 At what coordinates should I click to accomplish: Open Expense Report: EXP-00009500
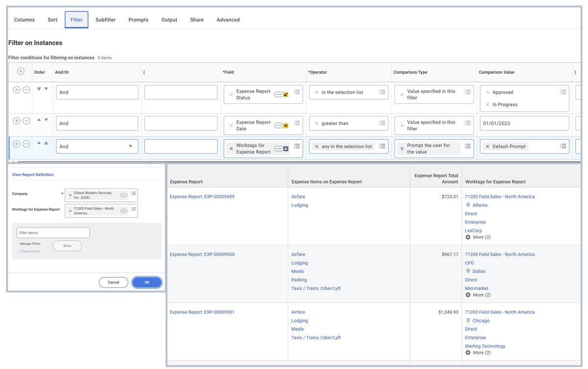(x=202, y=254)
